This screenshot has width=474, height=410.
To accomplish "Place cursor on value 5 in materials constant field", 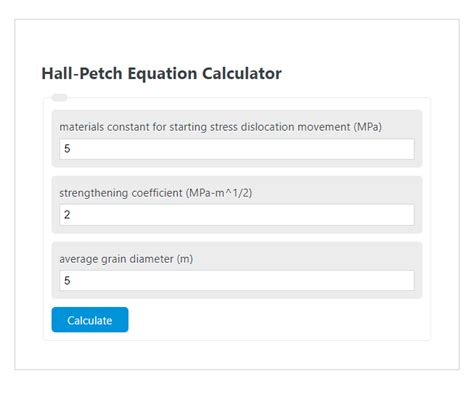I will (67, 149).
